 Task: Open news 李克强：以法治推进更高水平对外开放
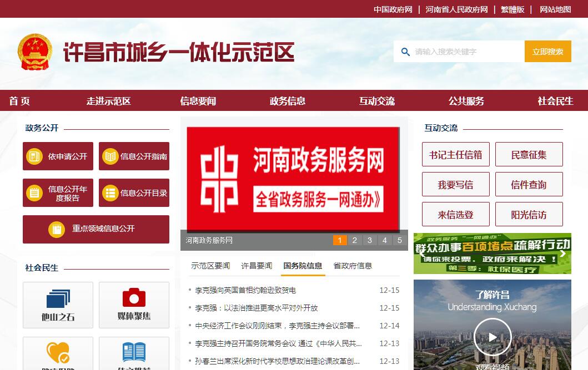coord(257,308)
